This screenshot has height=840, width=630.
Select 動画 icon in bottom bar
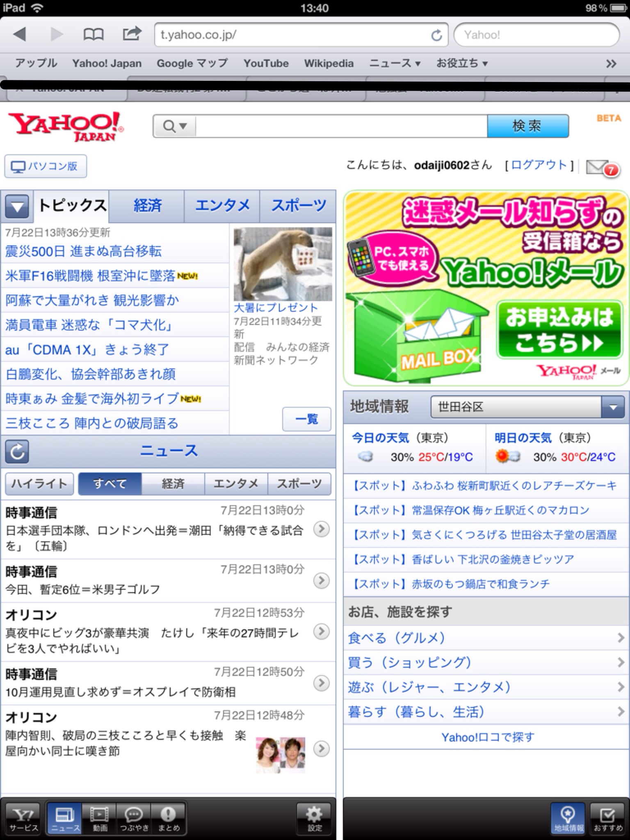click(x=99, y=819)
